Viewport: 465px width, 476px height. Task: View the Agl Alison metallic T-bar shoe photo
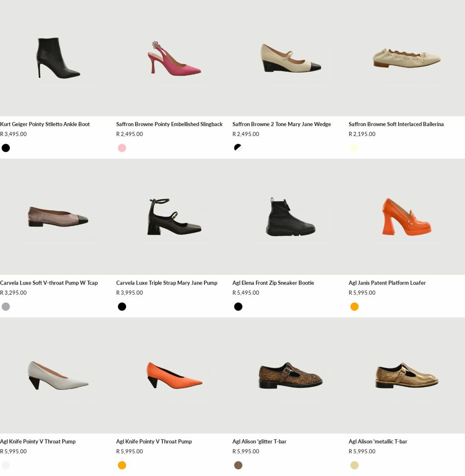click(407, 376)
